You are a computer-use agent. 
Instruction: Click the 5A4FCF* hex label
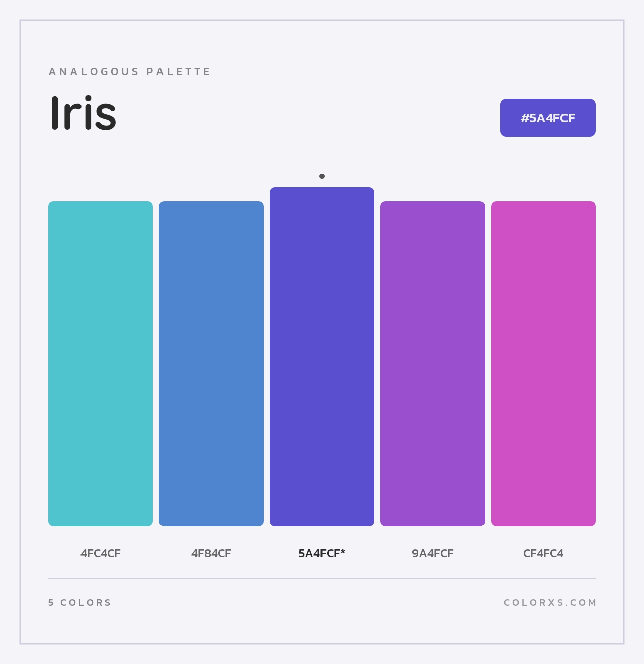pyautogui.click(x=322, y=554)
